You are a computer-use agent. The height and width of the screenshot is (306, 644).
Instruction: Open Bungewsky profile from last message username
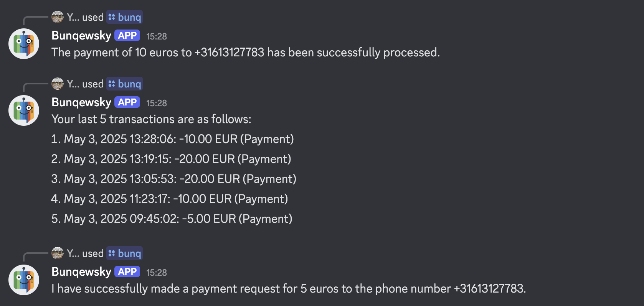(81, 272)
